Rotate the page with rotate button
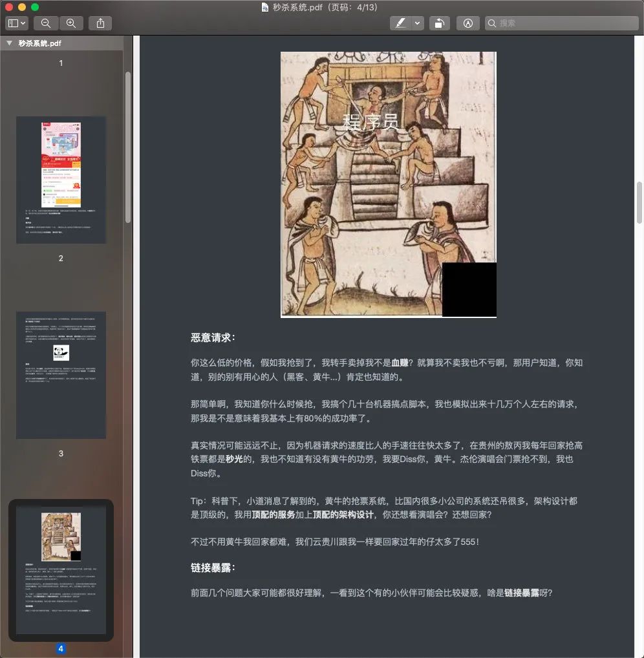The height and width of the screenshot is (658, 644). pyautogui.click(x=440, y=23)
